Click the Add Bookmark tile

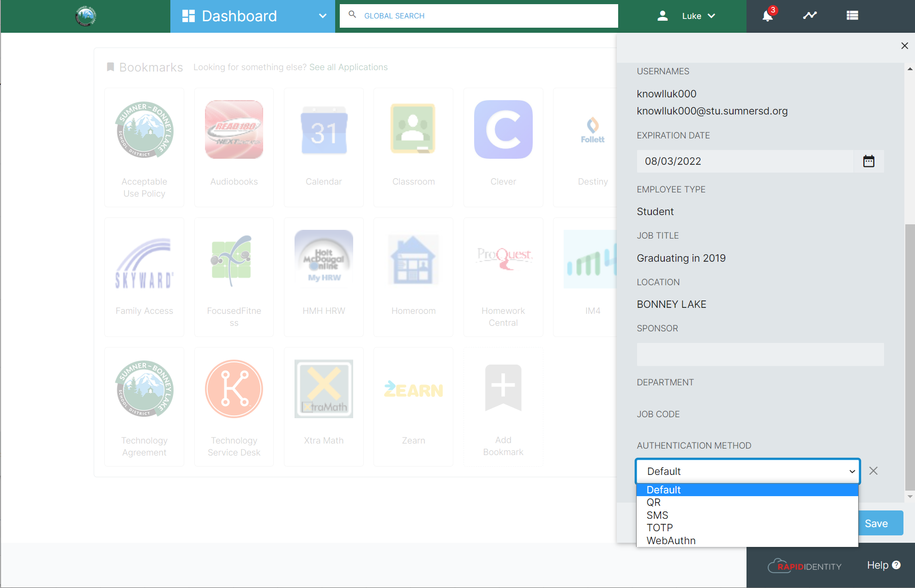click(x=503, y=407)
